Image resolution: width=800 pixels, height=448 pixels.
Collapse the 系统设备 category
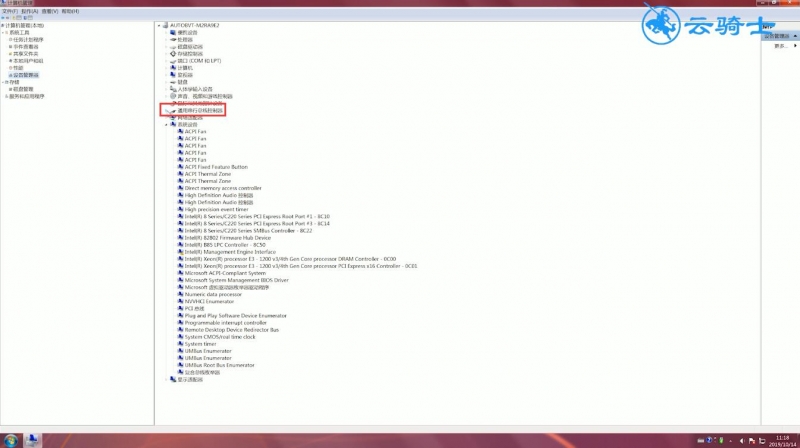tap(166, 125)
